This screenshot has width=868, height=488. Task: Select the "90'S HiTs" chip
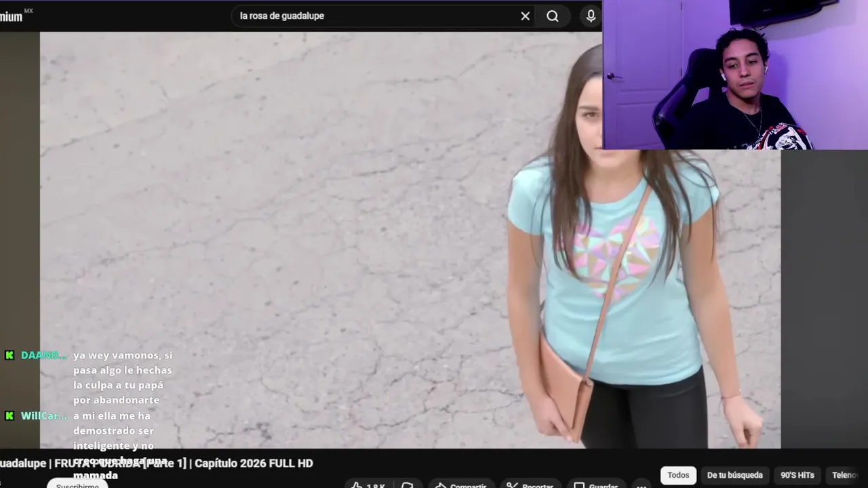pos(797,475)
